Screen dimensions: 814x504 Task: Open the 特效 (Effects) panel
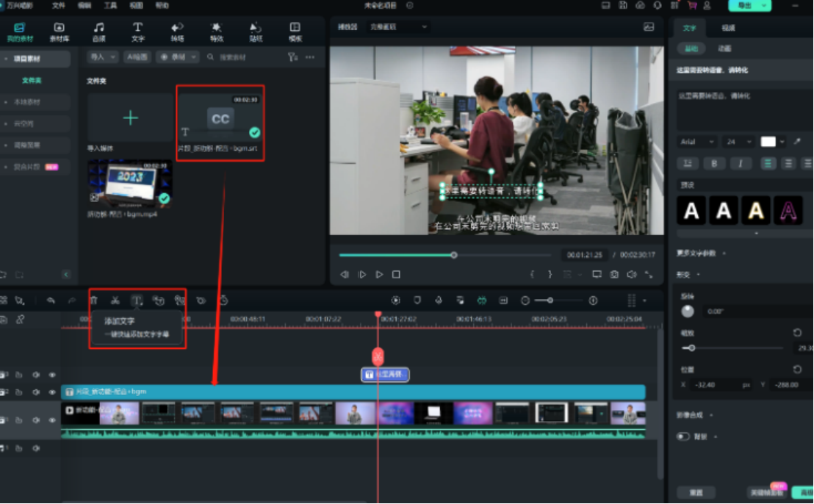point(216,32)
